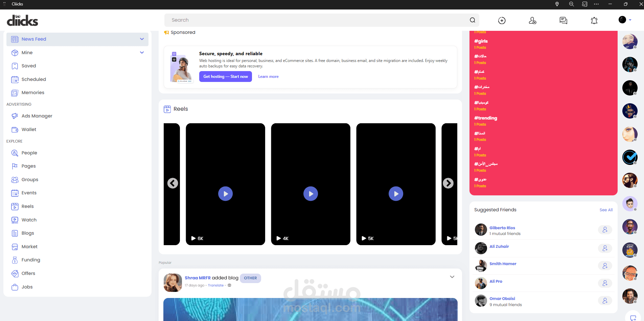The image size is (644, 321).
Task: Click the location icon in title bar
Action: click(557, 4)
